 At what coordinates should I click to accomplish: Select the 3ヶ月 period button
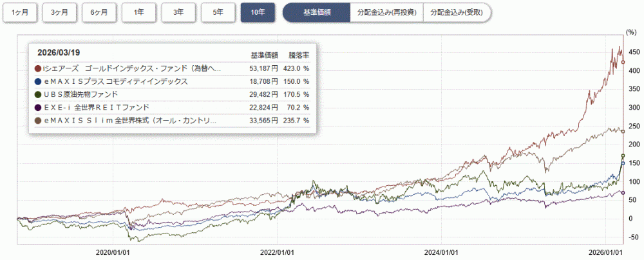pos(59,12)
